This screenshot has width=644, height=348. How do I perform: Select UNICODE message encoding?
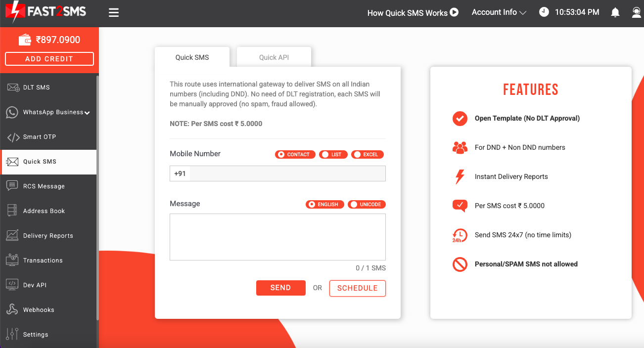click(367, 205)
